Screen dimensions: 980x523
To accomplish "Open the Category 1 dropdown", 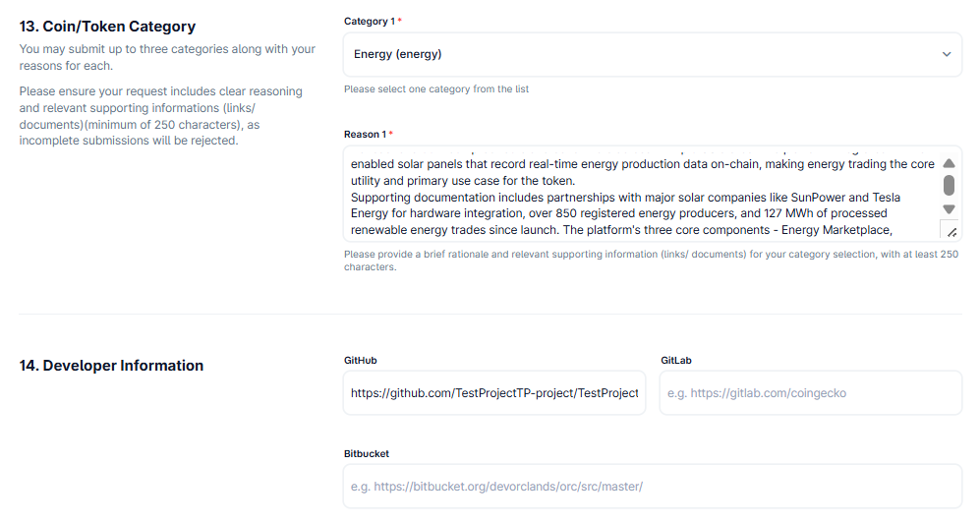I will (x=653, y=54).
